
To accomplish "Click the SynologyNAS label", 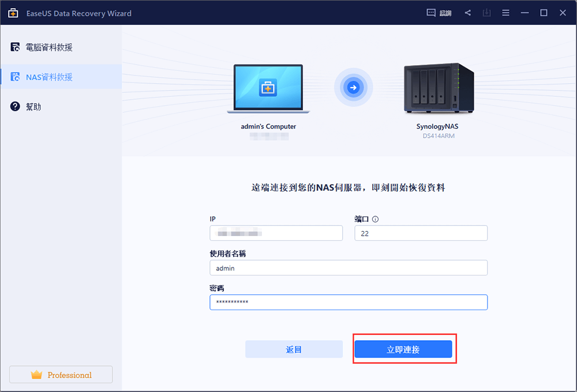I will [437, 126].
